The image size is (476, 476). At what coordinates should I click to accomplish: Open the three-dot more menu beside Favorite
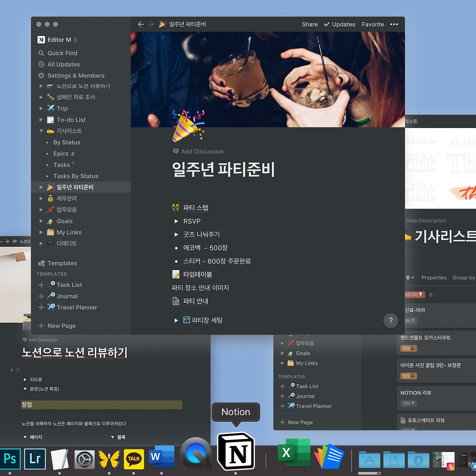point(394,24)
